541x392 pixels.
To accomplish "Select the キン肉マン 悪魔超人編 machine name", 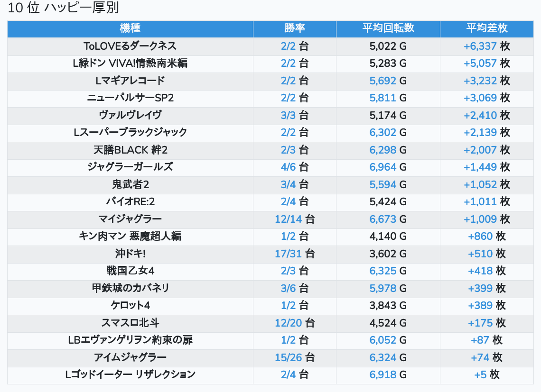I will [130, 236].
